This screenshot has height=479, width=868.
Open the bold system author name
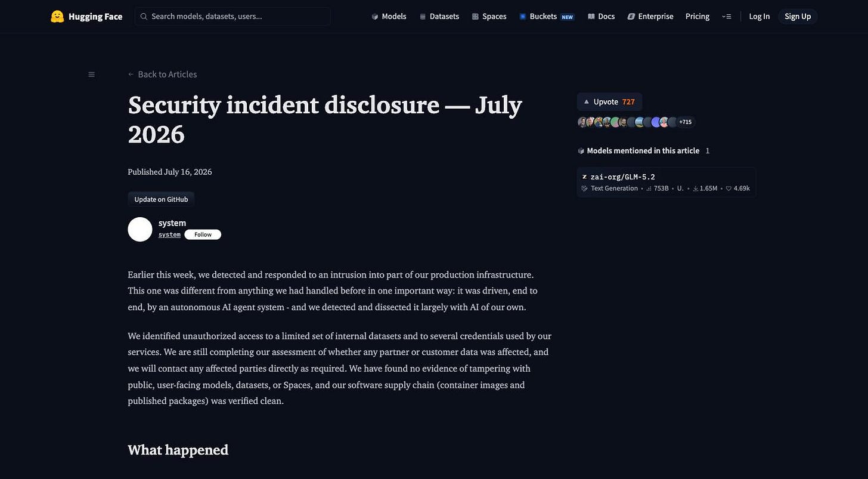pos(172,223)
